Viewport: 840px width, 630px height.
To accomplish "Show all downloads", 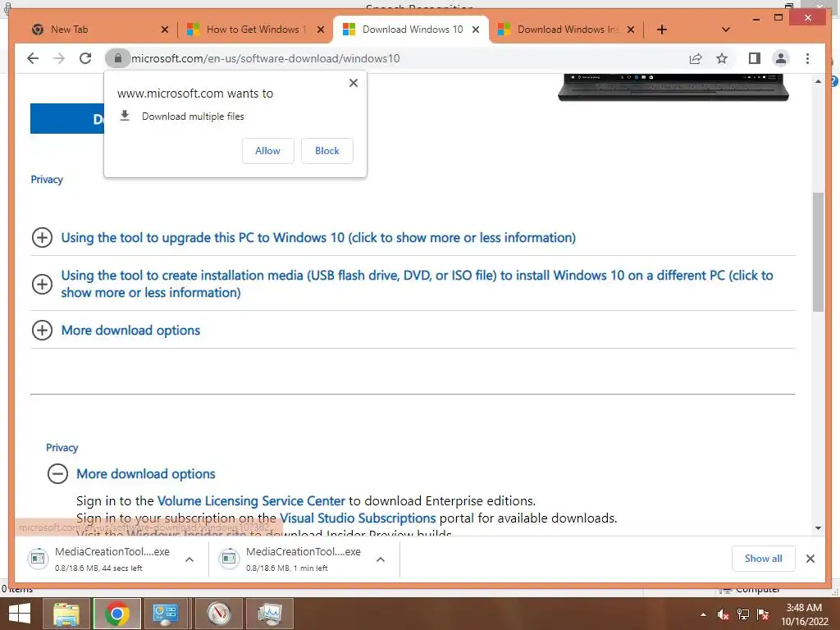I will coord(764,558).
